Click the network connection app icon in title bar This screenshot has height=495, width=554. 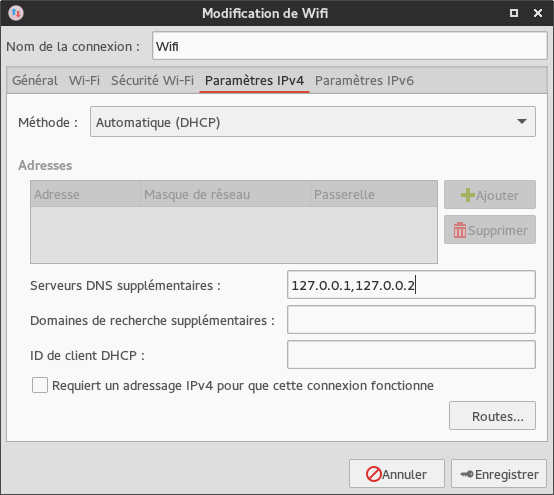pos(16,13)
